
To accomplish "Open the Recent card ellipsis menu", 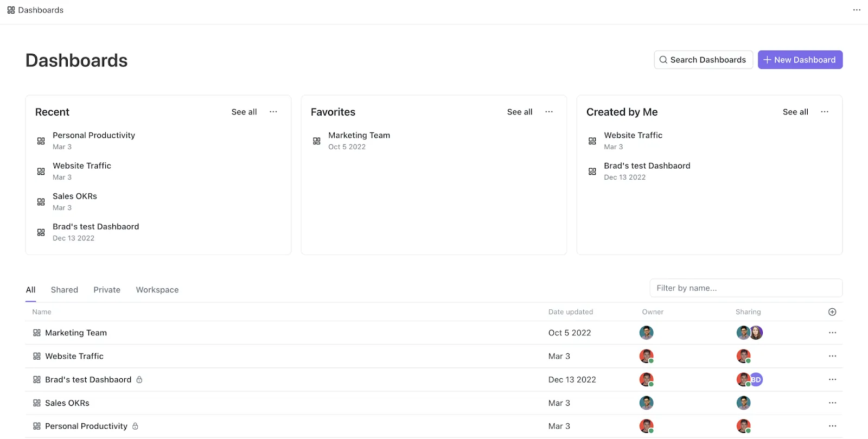I will click(x=273, y=112).
